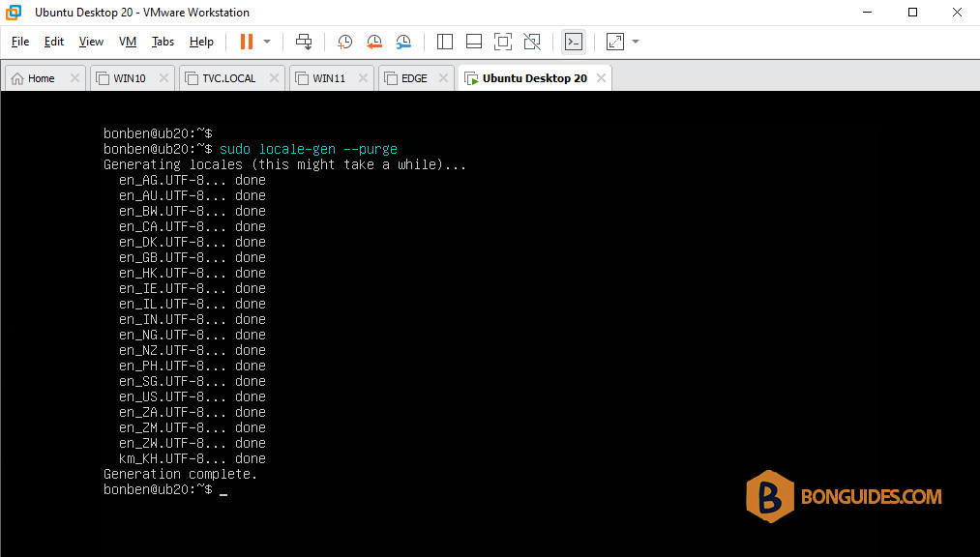
Task: Click the VMware Workstation title bar icon
Action: click(14, 13)
